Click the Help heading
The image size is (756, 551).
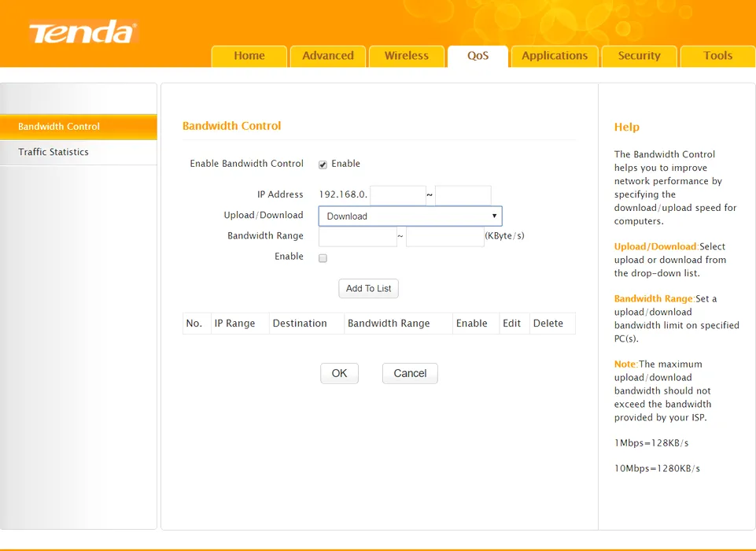(627, 127)
